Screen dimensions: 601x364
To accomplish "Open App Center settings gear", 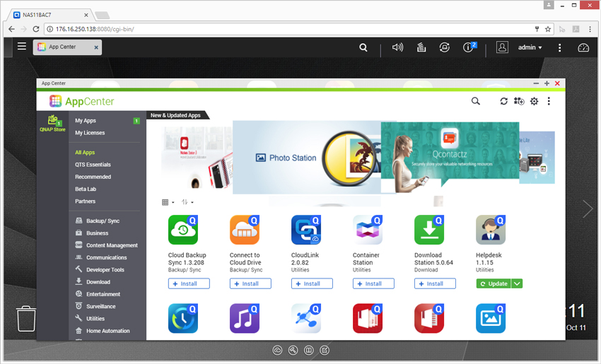I will click(x=534, y=101).
